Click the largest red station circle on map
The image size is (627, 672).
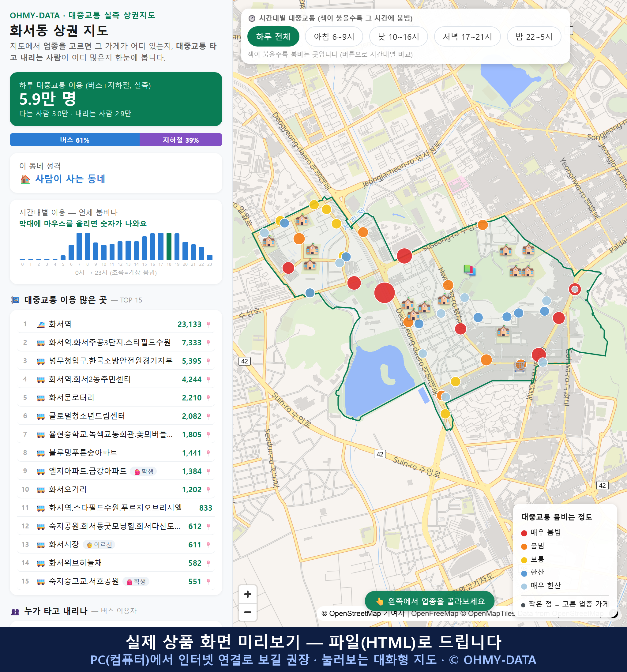(384, 292)
